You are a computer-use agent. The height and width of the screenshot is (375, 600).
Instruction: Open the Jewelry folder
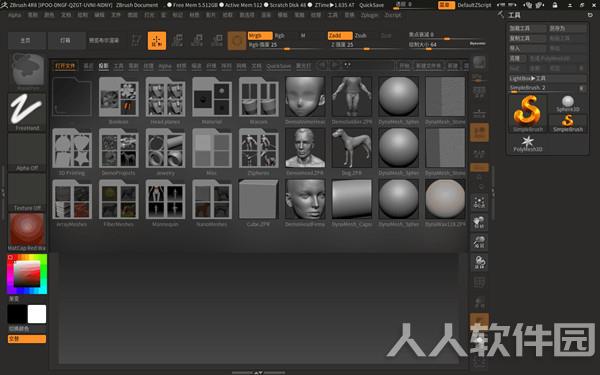coord(165,152)
